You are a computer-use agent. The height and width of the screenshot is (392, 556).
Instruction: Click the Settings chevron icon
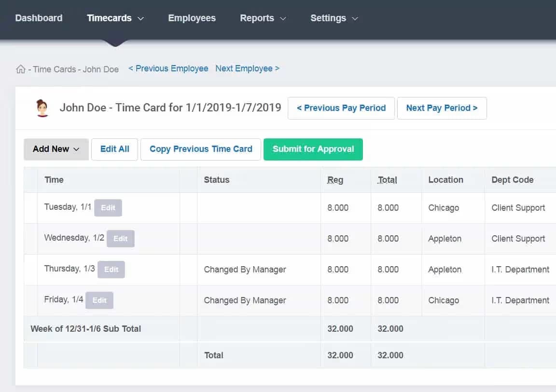click(355, 18)
